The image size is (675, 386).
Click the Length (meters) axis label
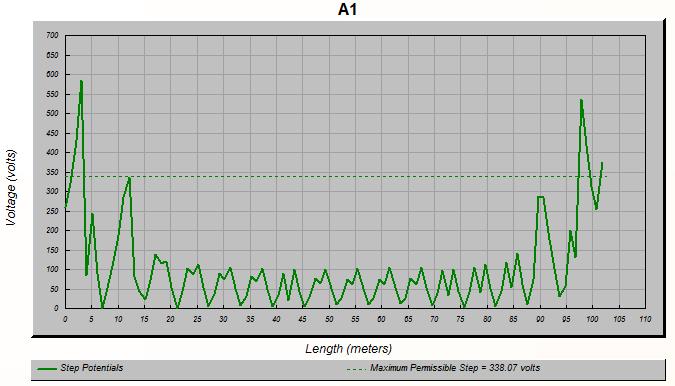[x=349, y=349]
